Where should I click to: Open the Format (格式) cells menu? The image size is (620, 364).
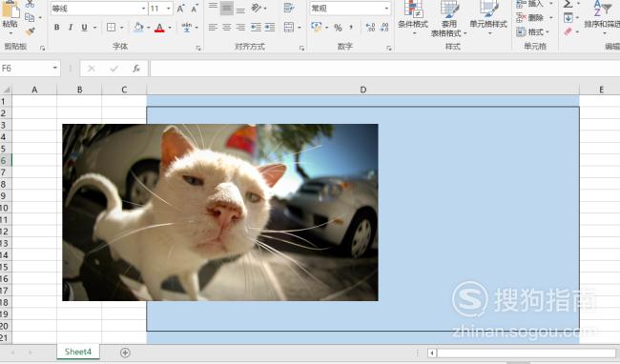pos(533,32)
